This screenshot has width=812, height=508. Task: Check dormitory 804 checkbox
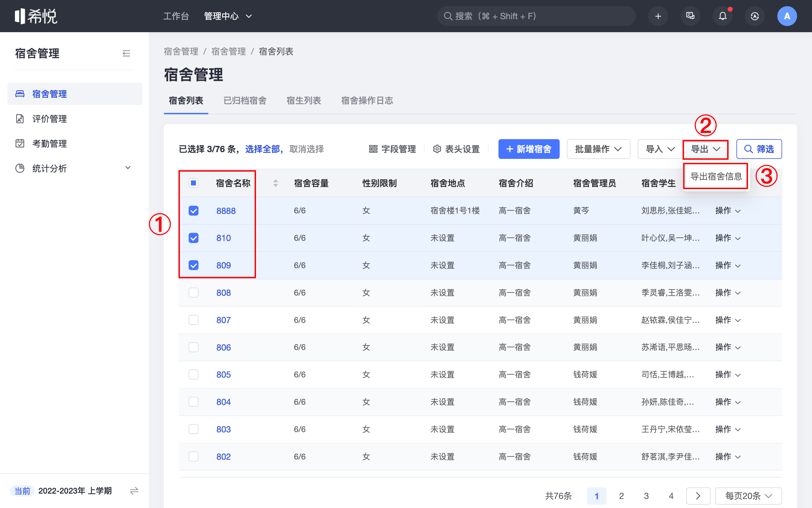(194, 402)
